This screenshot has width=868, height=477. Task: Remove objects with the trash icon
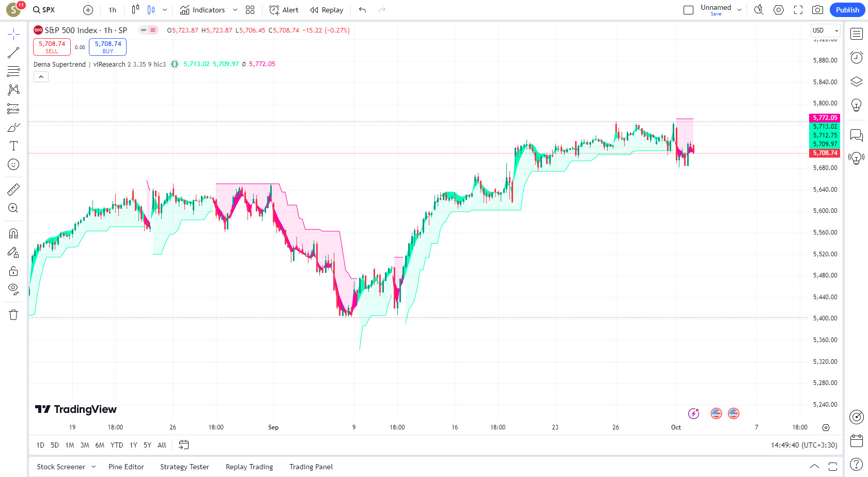13,315
